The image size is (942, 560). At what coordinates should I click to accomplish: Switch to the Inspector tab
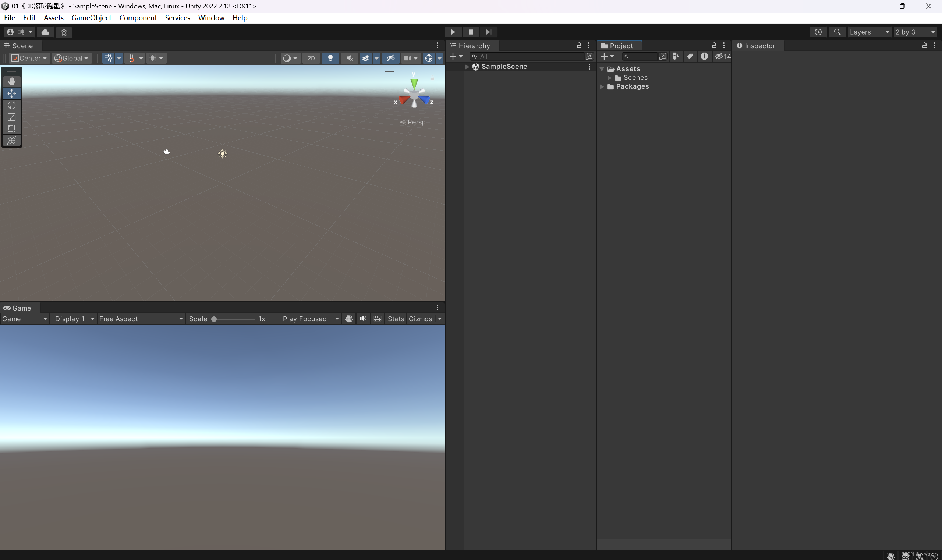click(x=759, y=46)
